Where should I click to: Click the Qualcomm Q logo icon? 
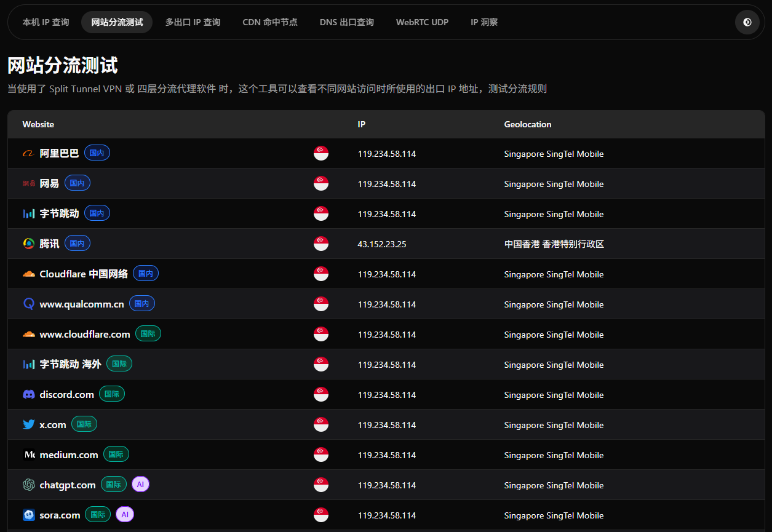(28, 304)
